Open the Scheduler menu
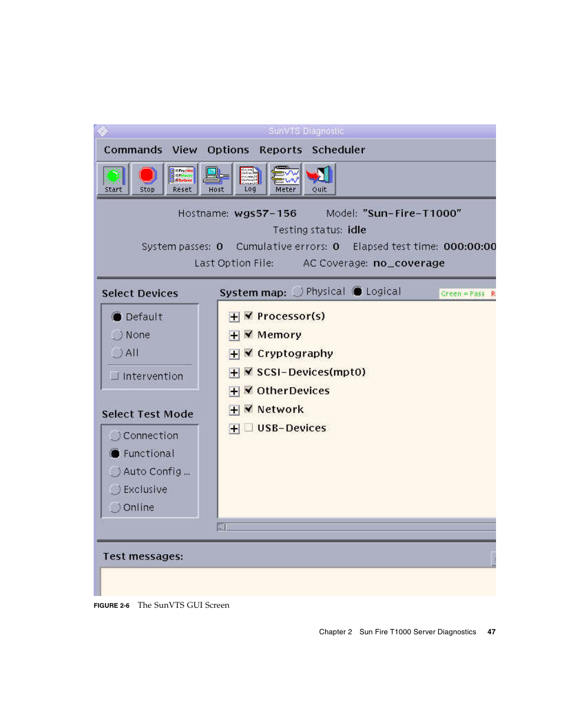 tap(338, 150)
